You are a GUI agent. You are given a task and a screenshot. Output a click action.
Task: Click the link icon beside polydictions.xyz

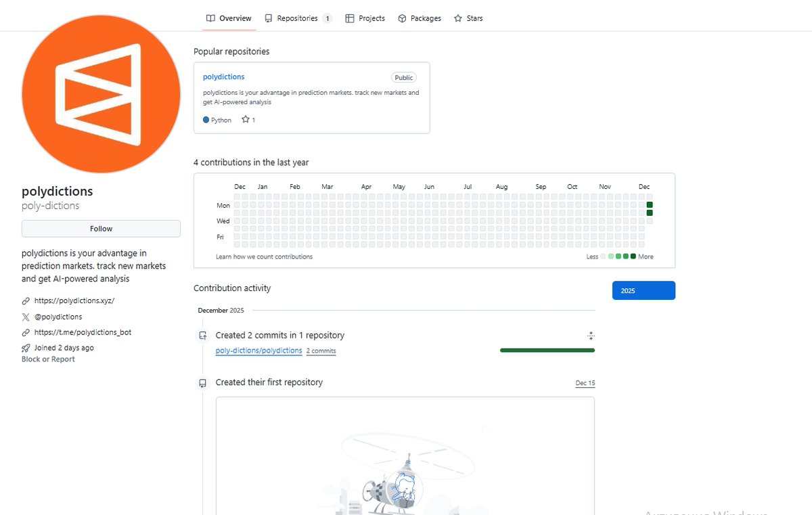pyautogui.click(x=26, y=300)
